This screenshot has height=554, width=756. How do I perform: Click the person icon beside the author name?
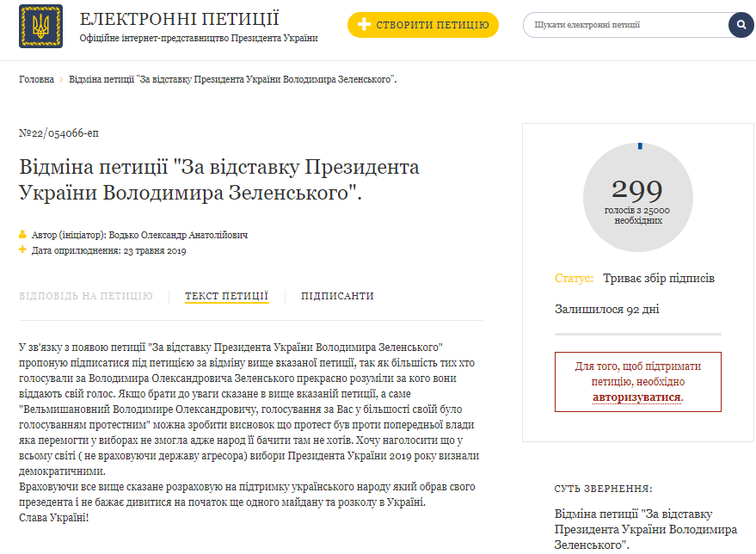(x=23, y=234)
